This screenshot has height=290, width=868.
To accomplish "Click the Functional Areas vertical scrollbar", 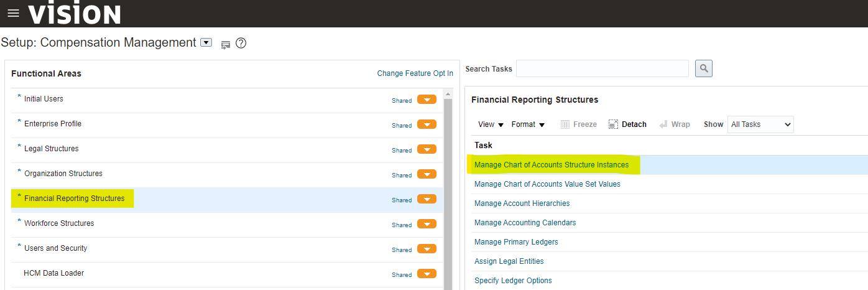I will pos(447,187).
